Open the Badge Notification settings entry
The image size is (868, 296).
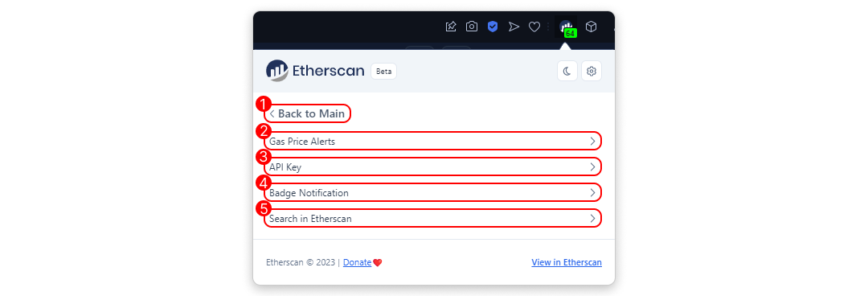(x=432, y=192)
